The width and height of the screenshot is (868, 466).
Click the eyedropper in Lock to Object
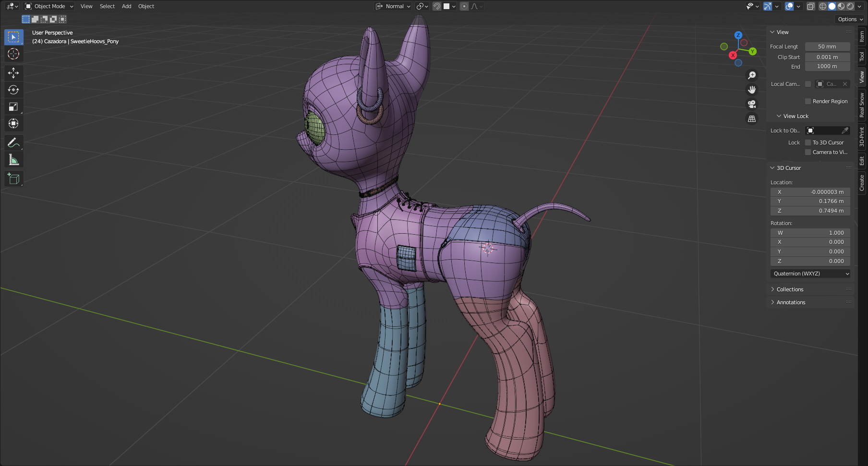pyautogui.click(x=845, y=131)
